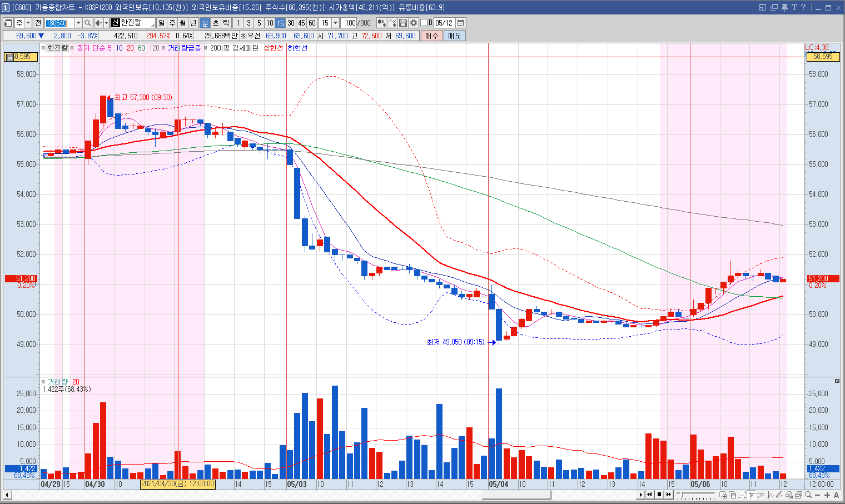
Task: Toggle the D checkbox next to date
Action: (x=424, y=23)
